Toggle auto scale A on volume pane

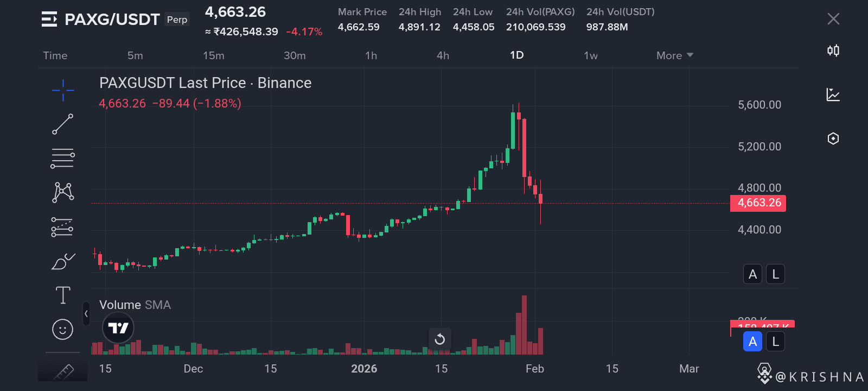tap(752, 342)
